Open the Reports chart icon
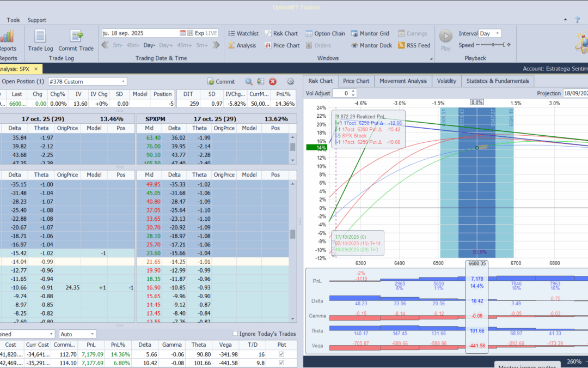This screenshot has width=588, height=368. coord(7,37)
